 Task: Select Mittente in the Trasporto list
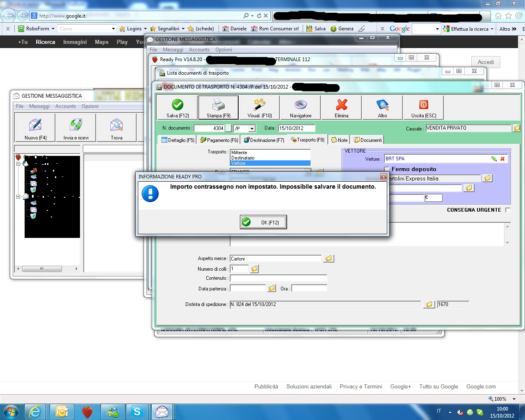[270, 153]
